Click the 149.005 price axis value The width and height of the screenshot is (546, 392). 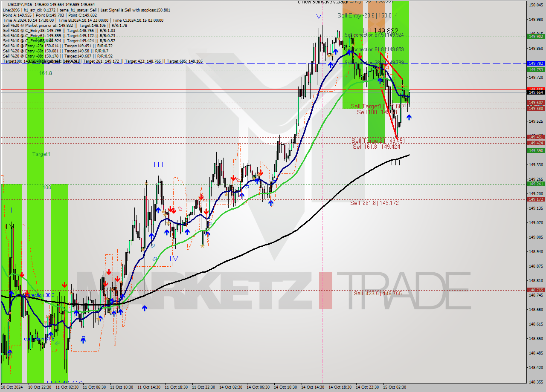click(x=536, y=237)
